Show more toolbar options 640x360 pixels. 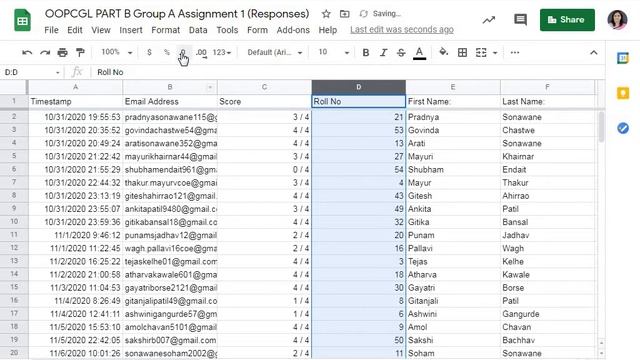(515, 52)
